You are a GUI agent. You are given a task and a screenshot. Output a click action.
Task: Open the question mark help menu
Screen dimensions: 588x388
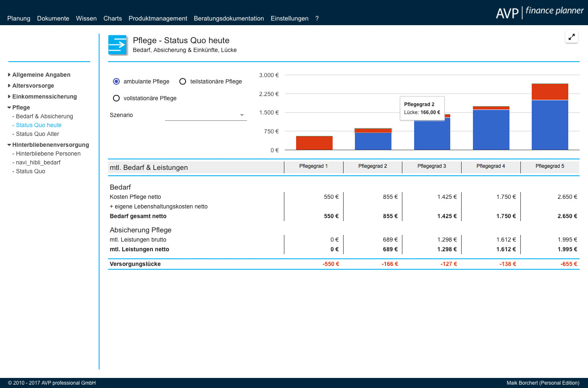click(317, 18)
